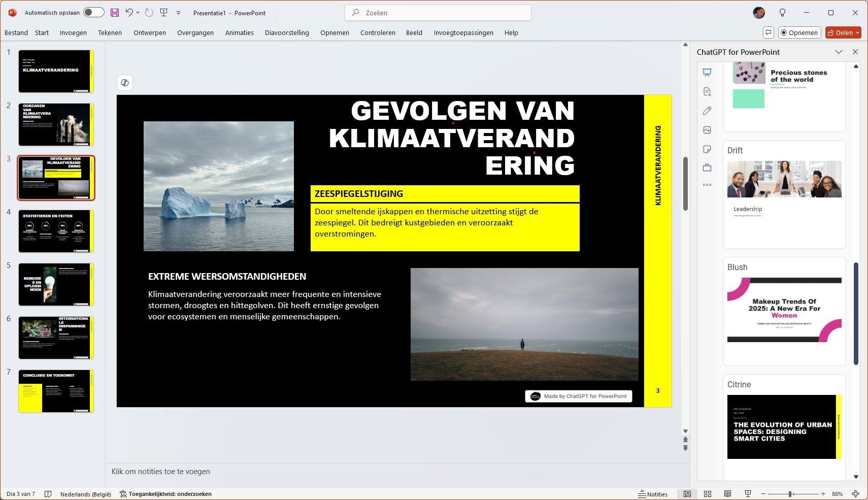Image resolution: width=868 pixels, height=500 pixels.
Task: Open the lightbulb tips icon
Action: tap(782, 13)
